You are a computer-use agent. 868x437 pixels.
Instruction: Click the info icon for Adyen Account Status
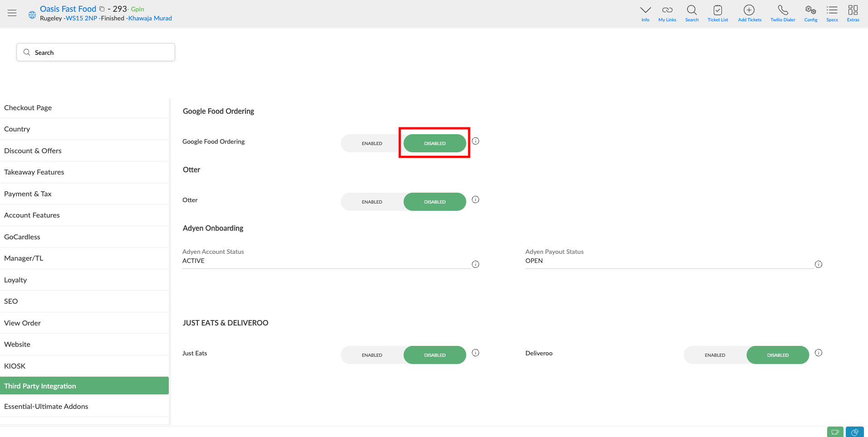tap(476, 264)
